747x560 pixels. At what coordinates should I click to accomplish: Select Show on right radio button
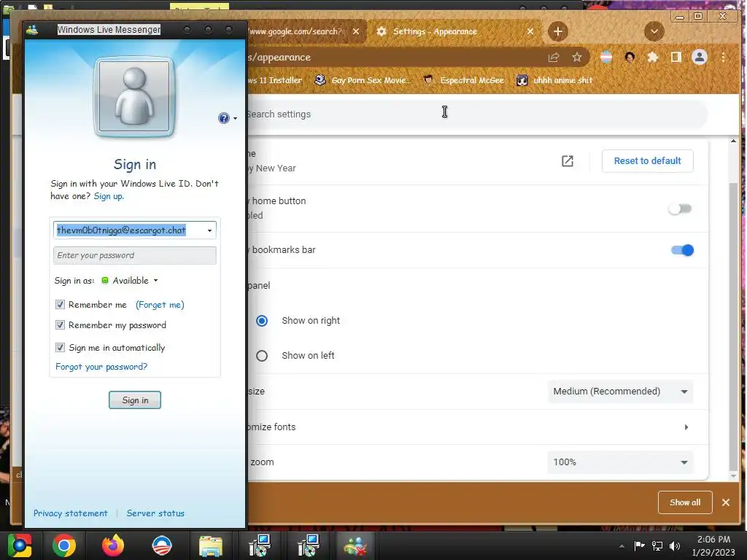262,321
